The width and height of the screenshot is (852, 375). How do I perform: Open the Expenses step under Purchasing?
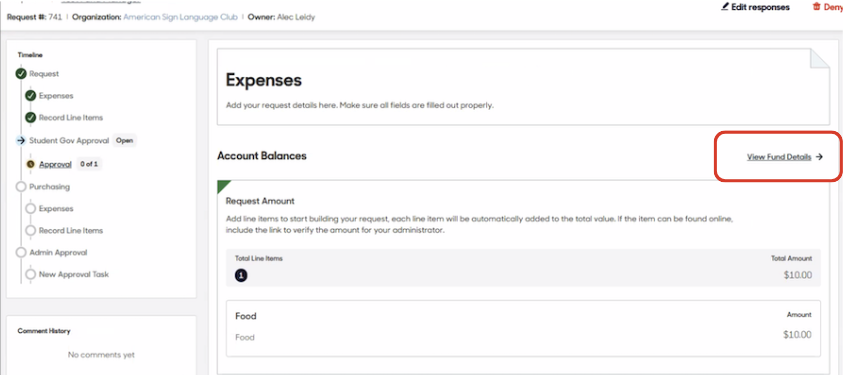coord(56,209)
